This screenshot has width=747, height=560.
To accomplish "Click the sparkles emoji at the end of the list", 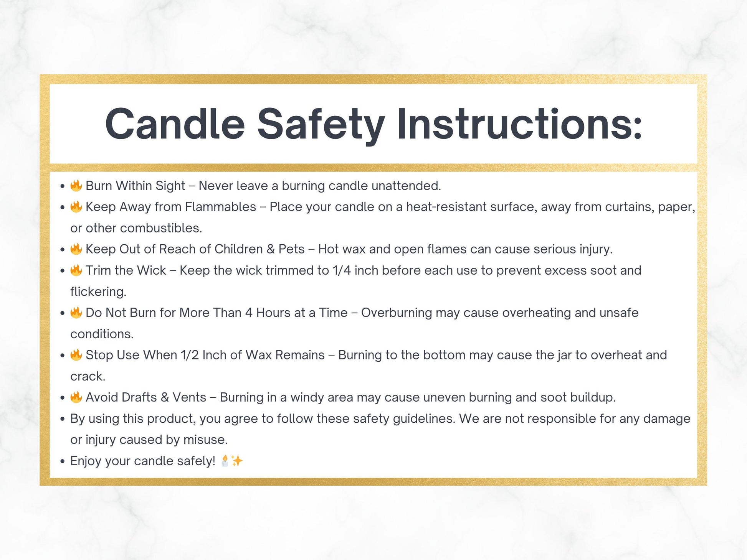I will coord(237,460).
